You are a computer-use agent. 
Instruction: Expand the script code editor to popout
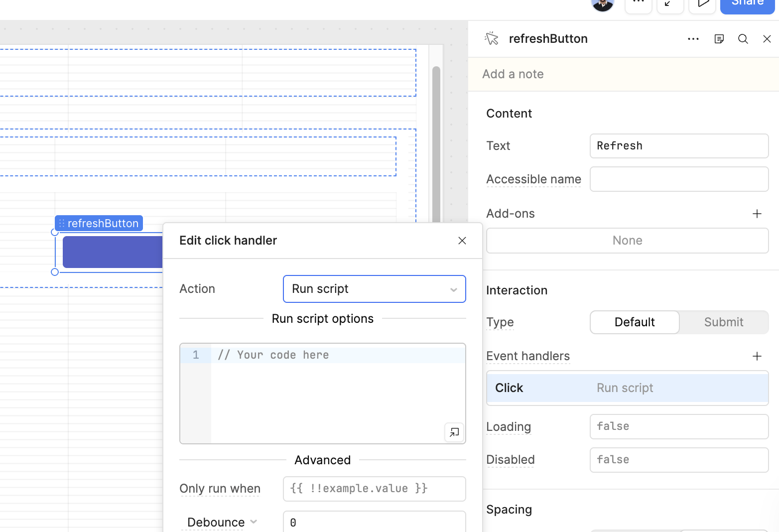tap(454, 432)
